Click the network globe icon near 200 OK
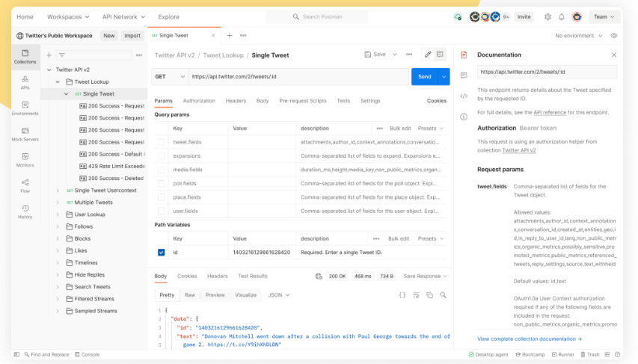Image resolution: width=638 pixels, height=364 pixels. coord(319,276)
